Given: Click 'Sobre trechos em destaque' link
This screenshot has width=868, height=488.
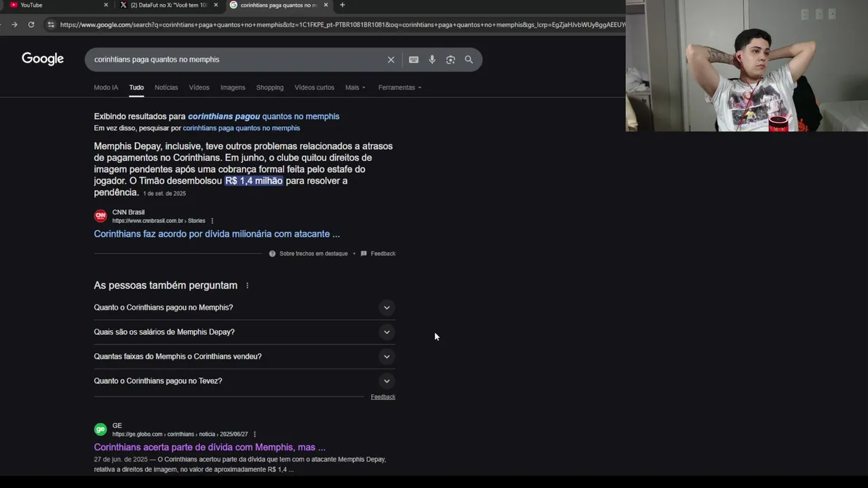Looking at the screenshot, I should (x=313, y=253).
